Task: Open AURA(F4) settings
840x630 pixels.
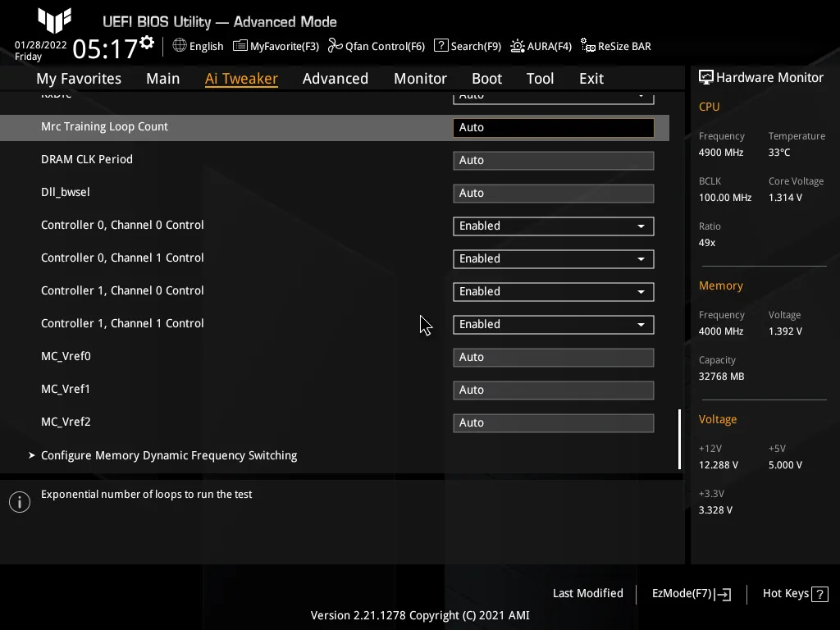Action: click(x=541, y=46)
